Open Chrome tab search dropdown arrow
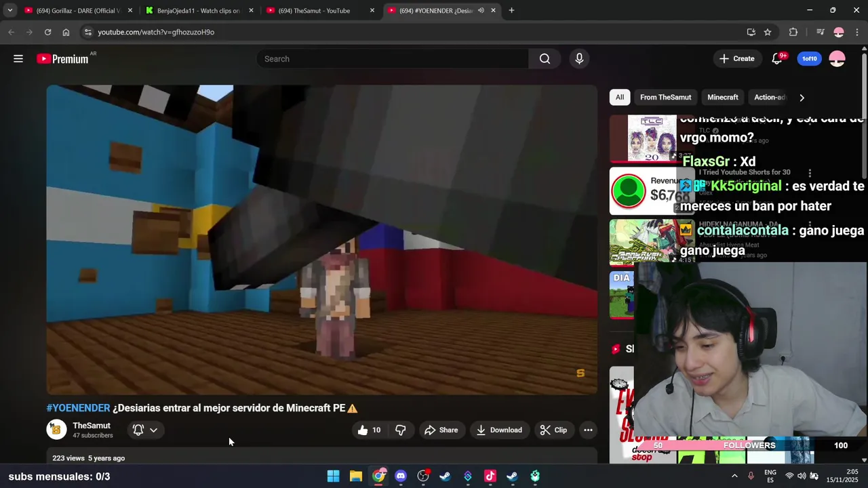Screen dimensions: 868x488 [9, 10]
